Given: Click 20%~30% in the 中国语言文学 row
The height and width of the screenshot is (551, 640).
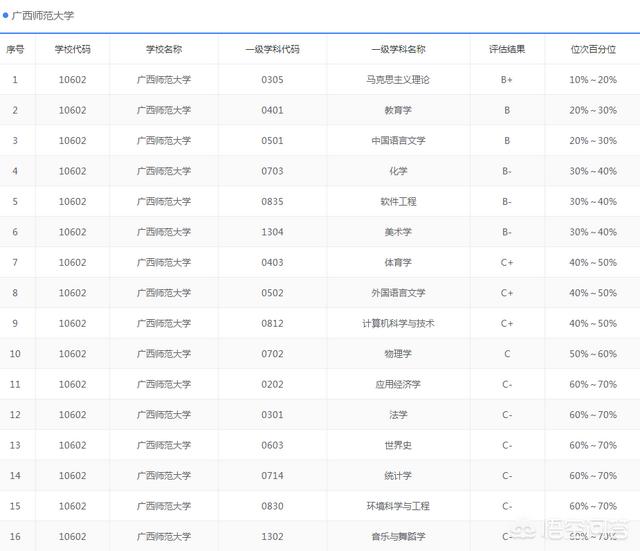Looking at the screenshot, I should point(593,141).
